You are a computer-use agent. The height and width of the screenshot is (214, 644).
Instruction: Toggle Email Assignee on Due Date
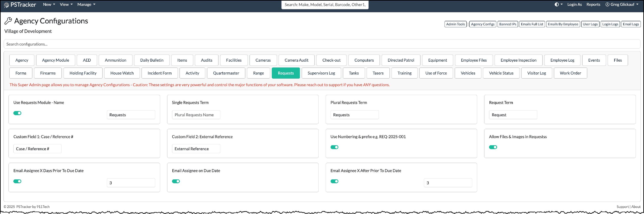point(176,181)
